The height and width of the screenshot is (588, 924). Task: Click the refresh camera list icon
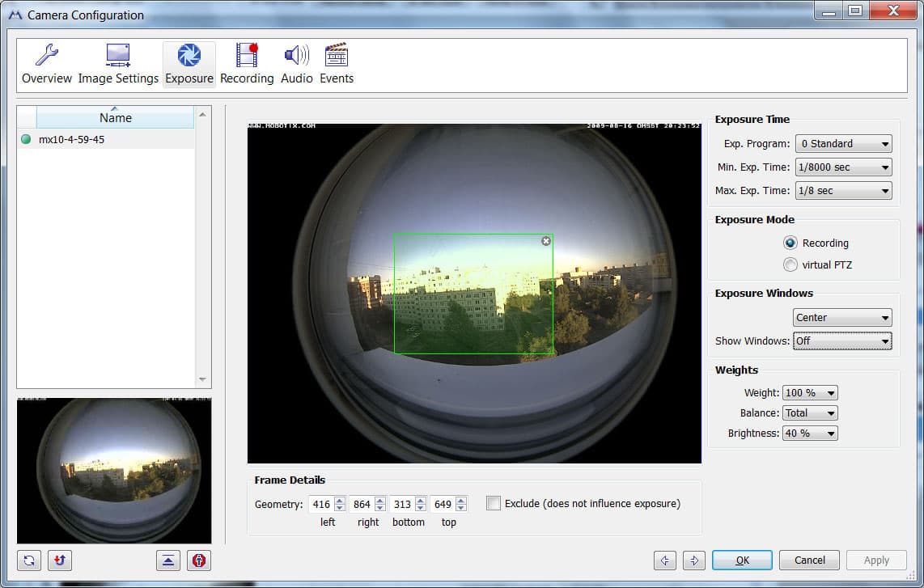pos(29,561)
